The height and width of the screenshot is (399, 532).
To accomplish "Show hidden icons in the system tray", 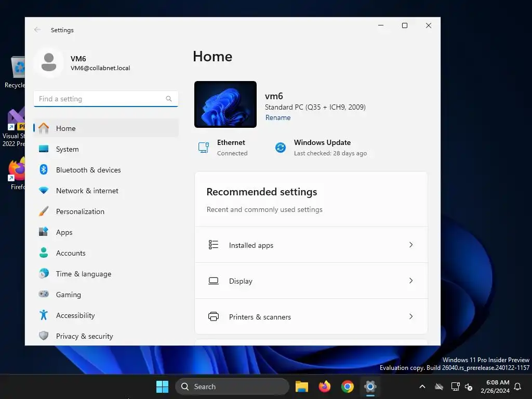I will 422,387.
